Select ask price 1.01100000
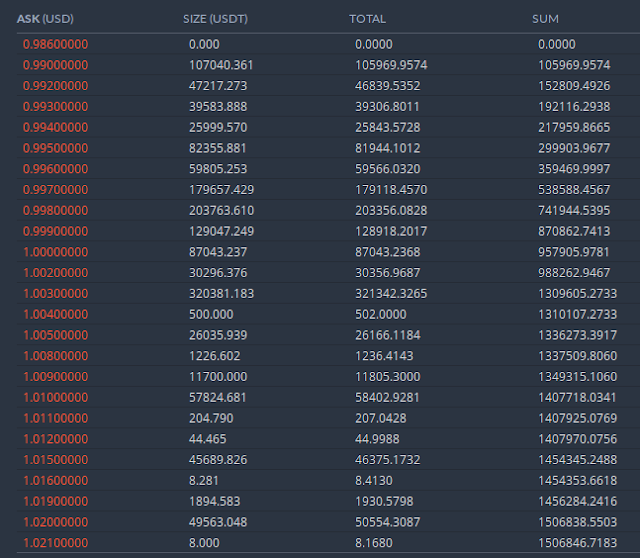This screenshot has height=558, width=640. coord(56,418)
